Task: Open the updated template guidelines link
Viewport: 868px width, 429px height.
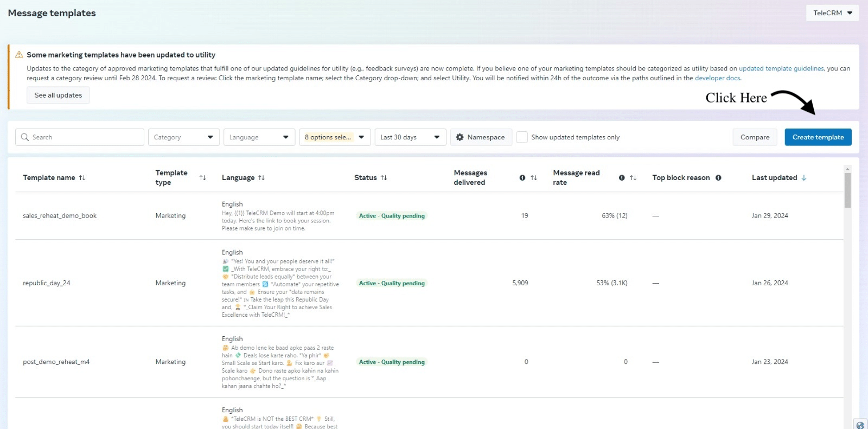Action: 781,69
